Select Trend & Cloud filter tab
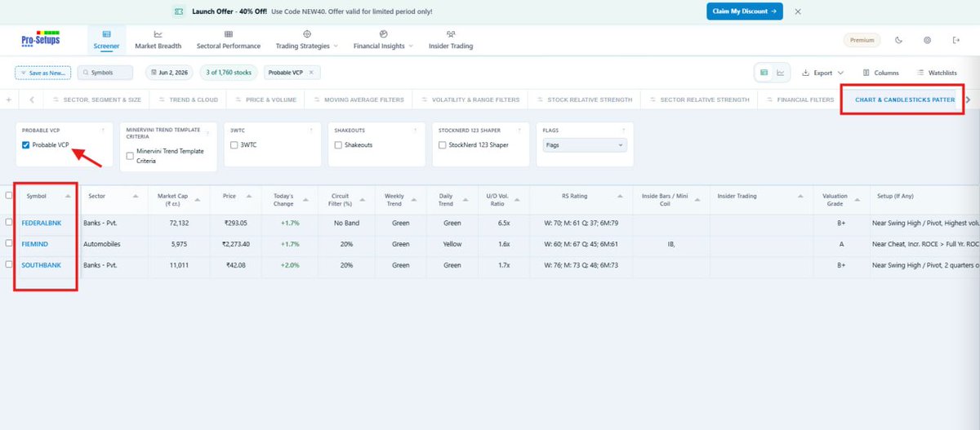Viewport: 980px width, 430px height. (188, 100)
